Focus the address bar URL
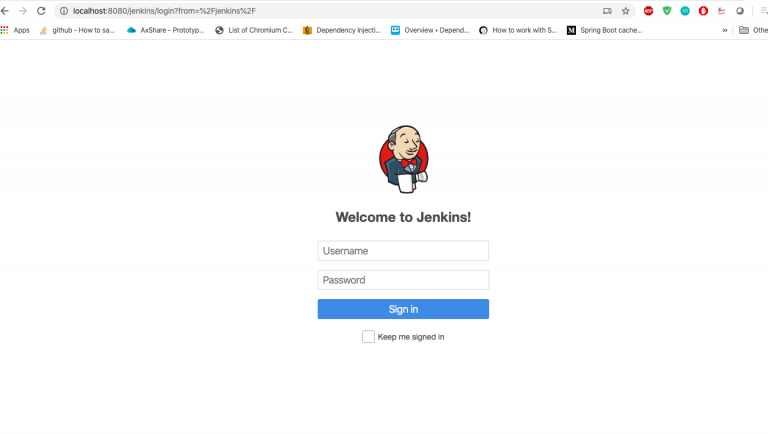 [164, 11]
